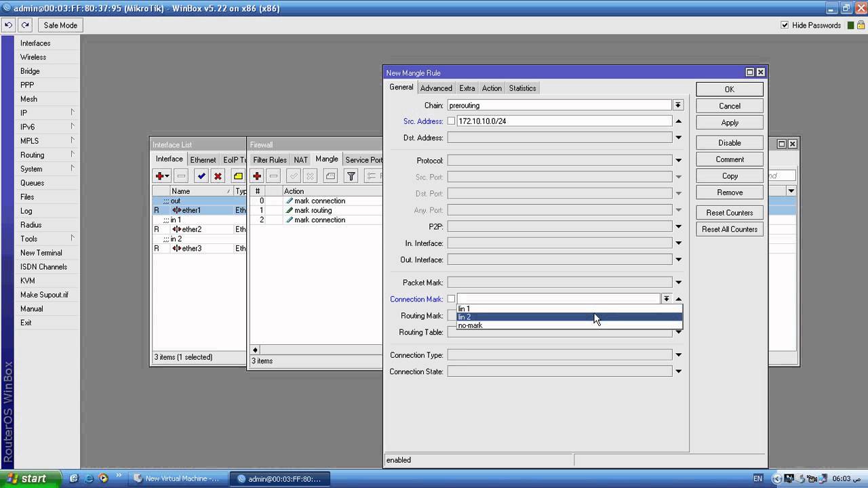Open the Connection Mark dropdown arrow
This screenshot has width=868, height=488.
[x=667, y=299]
